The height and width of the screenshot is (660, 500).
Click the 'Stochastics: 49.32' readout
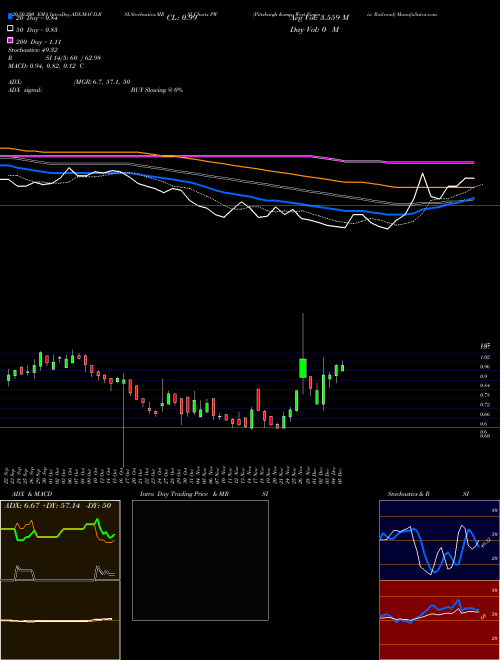32,50
